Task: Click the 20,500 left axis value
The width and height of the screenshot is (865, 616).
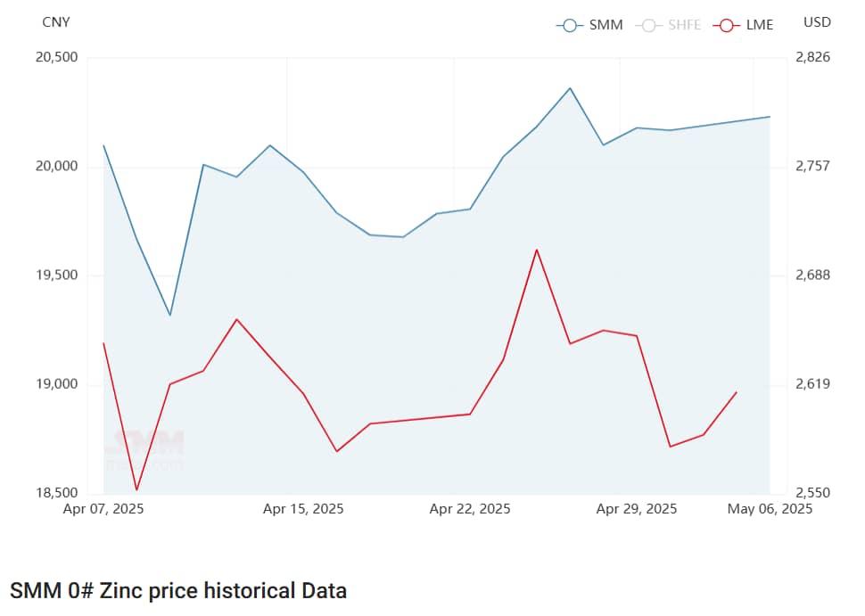Action: tap(56, 57)
